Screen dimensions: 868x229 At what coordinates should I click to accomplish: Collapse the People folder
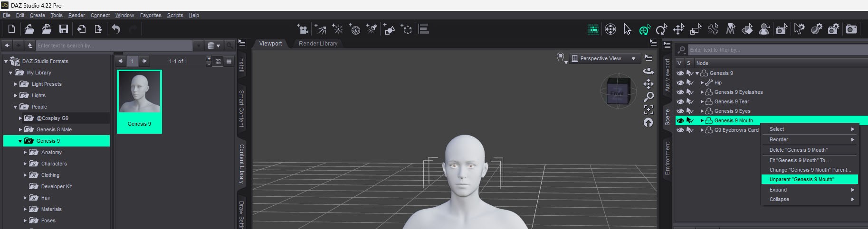[x=15, y=107]
